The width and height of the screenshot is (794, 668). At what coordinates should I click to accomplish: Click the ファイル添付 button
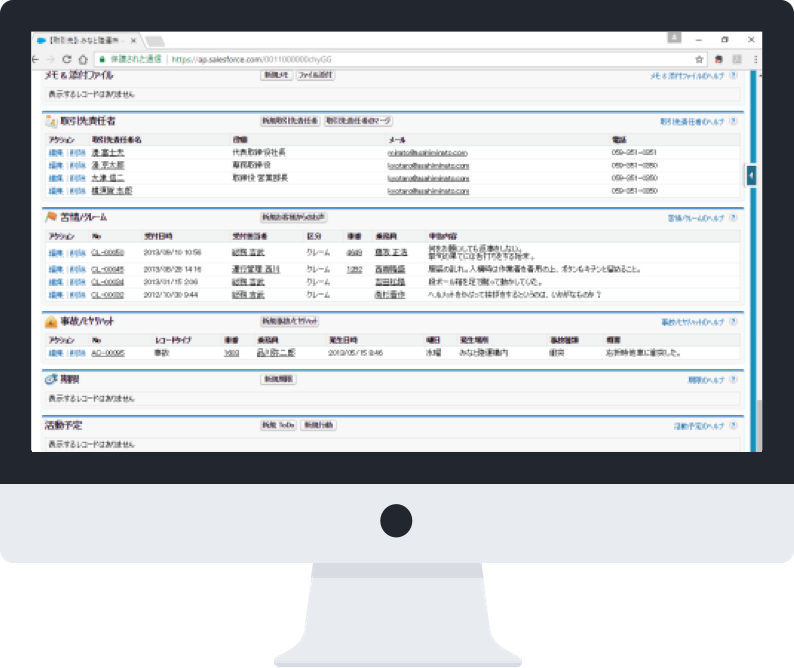click(x=315, y=75)
